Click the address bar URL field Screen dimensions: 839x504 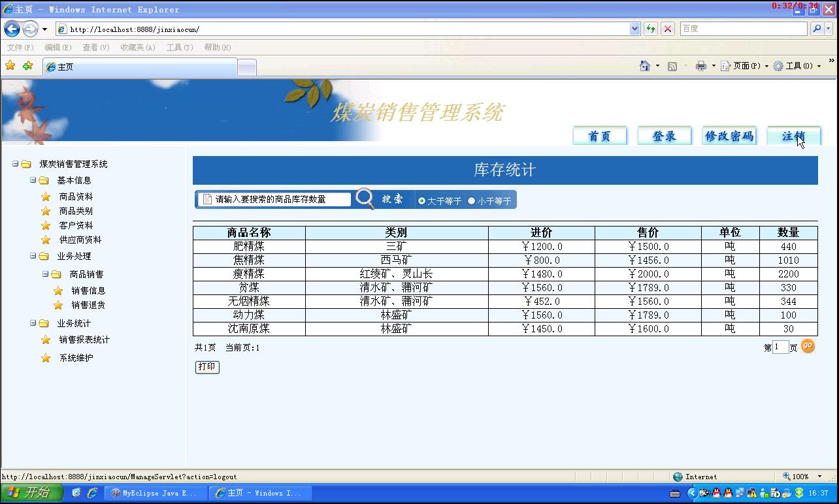(x=342, y=29)
